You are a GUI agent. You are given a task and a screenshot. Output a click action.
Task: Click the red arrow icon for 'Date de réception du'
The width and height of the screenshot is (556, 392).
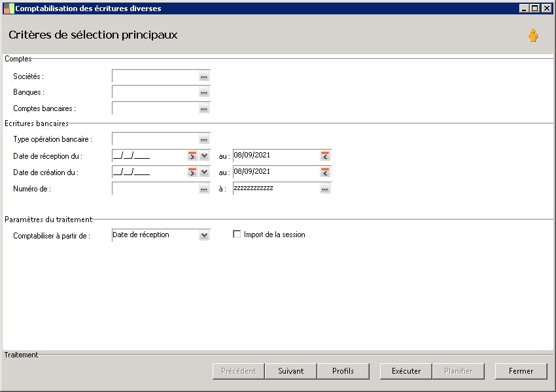(192, 155)
